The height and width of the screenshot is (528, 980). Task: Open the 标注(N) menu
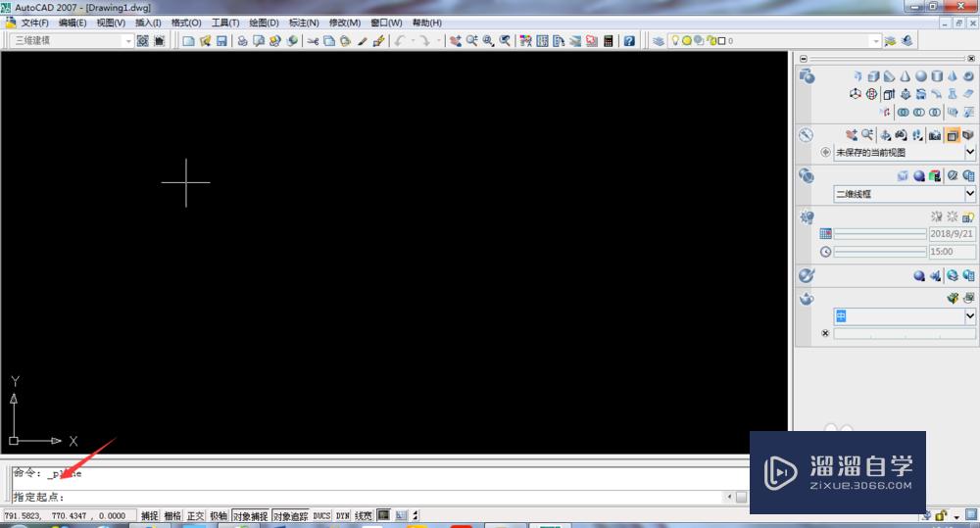tap(304, 23)
